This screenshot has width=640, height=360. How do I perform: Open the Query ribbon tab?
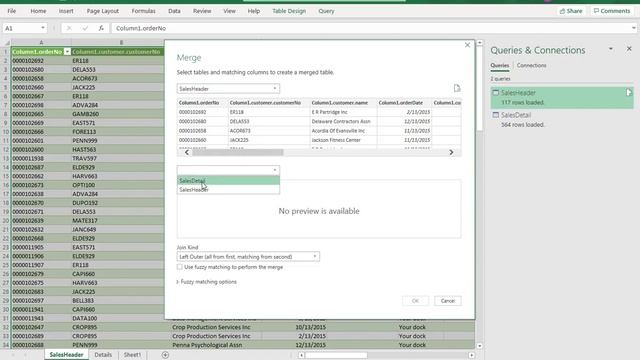(326, 11)
